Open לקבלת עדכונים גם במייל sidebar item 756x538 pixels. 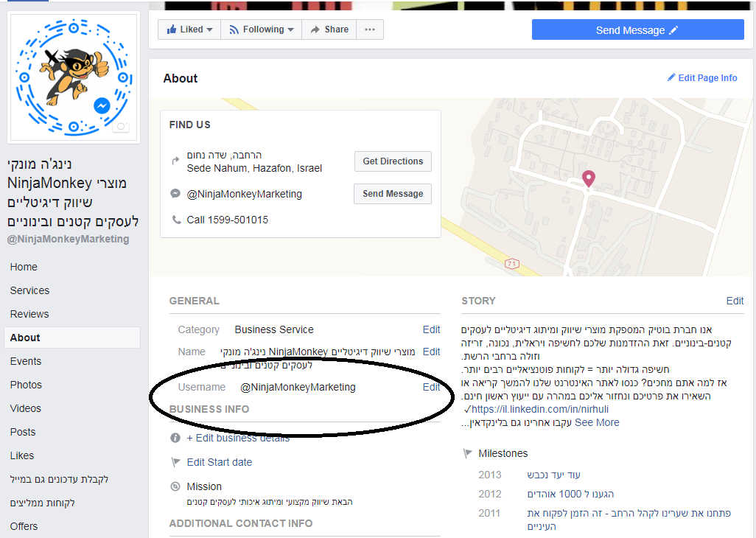(x=59, y=479)
